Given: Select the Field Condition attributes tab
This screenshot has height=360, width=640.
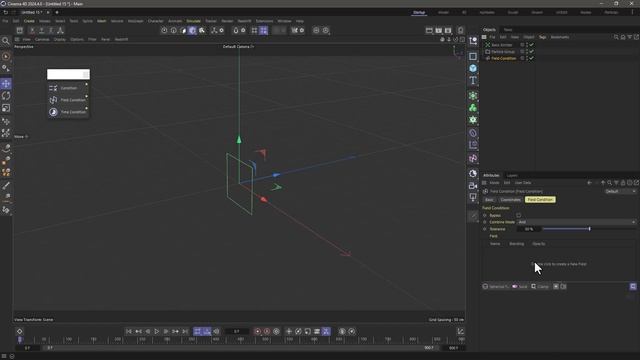Looking at the screenshot, I should [540, 200].
